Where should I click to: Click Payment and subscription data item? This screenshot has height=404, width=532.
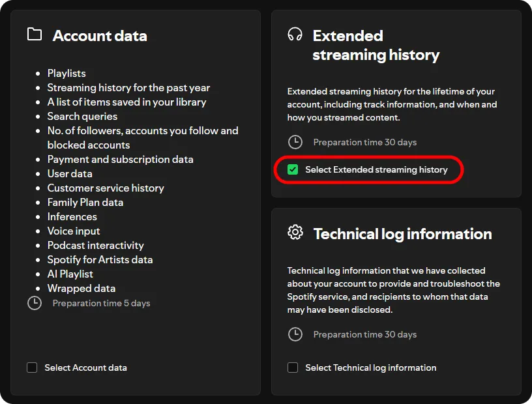[x=120, y=160]
